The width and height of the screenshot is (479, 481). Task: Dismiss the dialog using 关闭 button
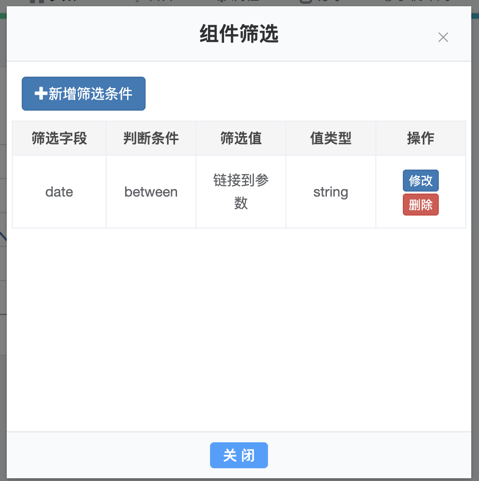[x=239, y=455]
